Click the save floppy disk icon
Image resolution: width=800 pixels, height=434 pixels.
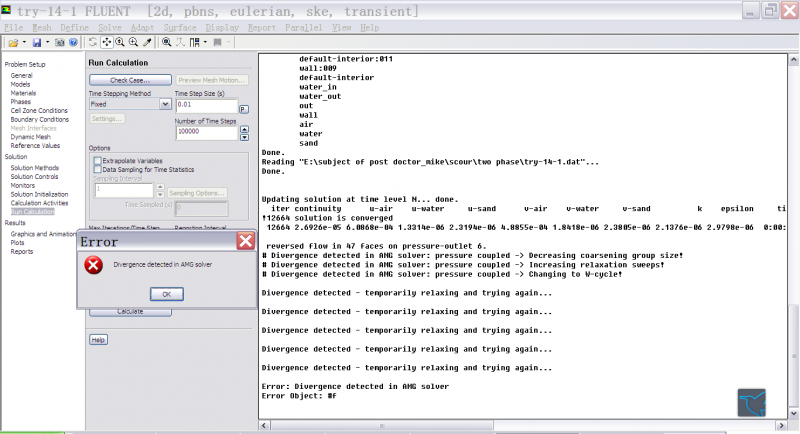click(x=37, y=43)
